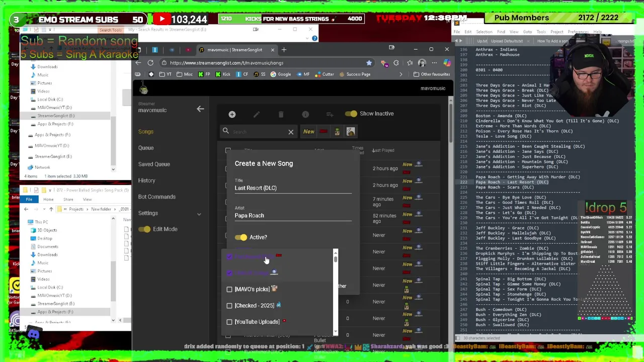Click the browser refresh icon
Image resolution: width=644 pixels, height=362 pixels.
(x=150, y=63)
